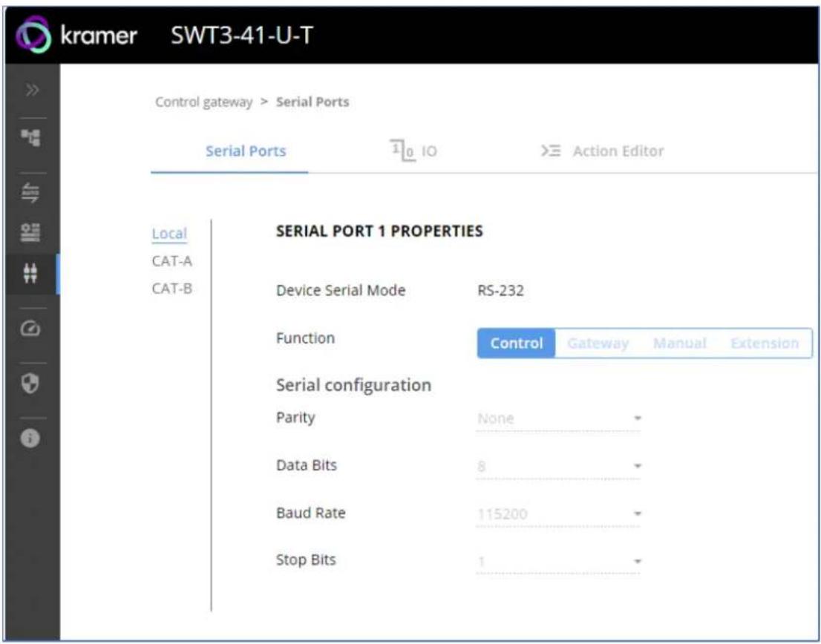
Task: Switch to the Serial Ports tab
Action: click(x=246, y=151)
